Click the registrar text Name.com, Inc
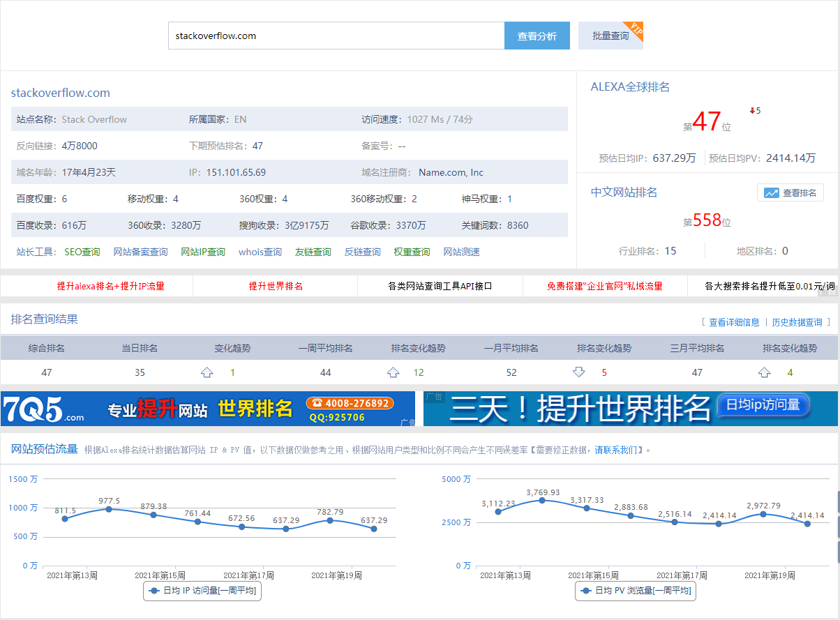This screenshot has width=840, height=620. point(451,172)
